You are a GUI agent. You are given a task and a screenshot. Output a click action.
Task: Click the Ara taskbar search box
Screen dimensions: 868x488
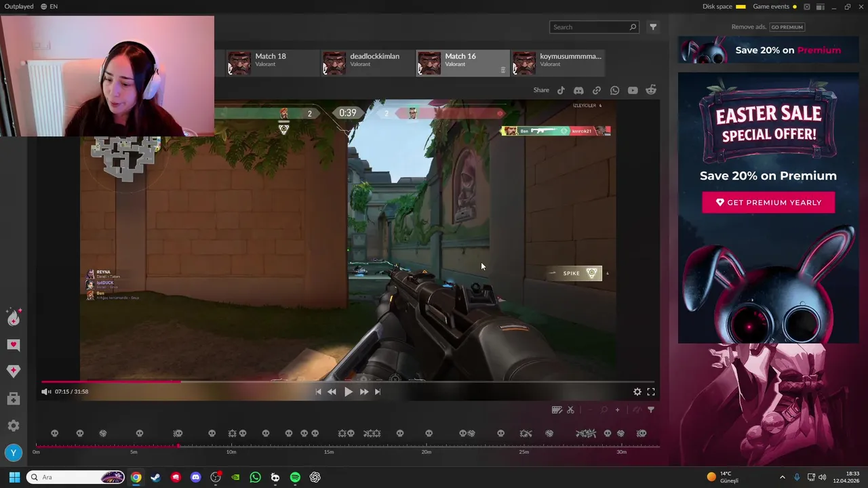point(75,477)
